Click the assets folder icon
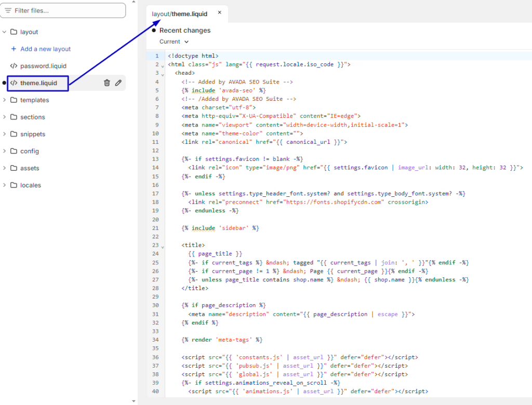The image size is (532, 405). click(x=14, y=168)
